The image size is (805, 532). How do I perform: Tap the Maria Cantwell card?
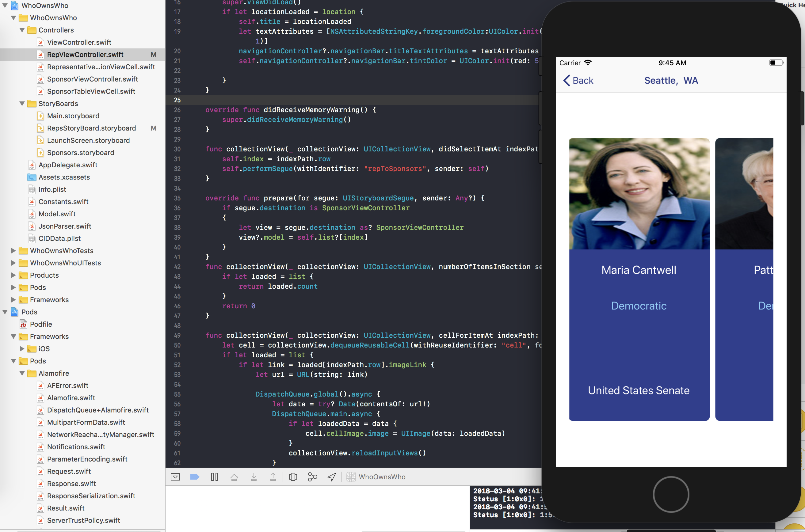[x=639, y=279]
